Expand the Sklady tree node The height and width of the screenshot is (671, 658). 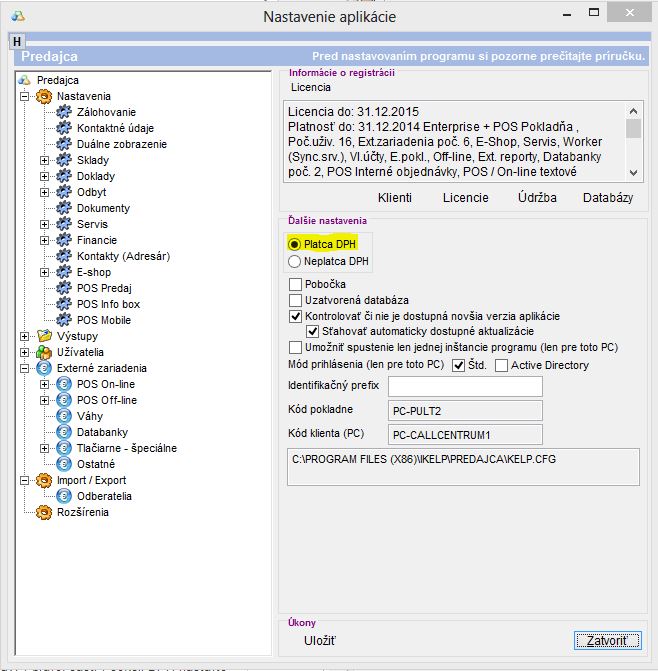tap(44, 160)
